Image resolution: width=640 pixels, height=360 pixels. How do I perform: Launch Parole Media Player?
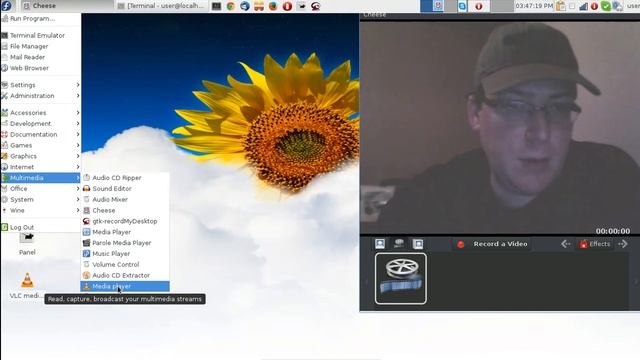(125, 243)
